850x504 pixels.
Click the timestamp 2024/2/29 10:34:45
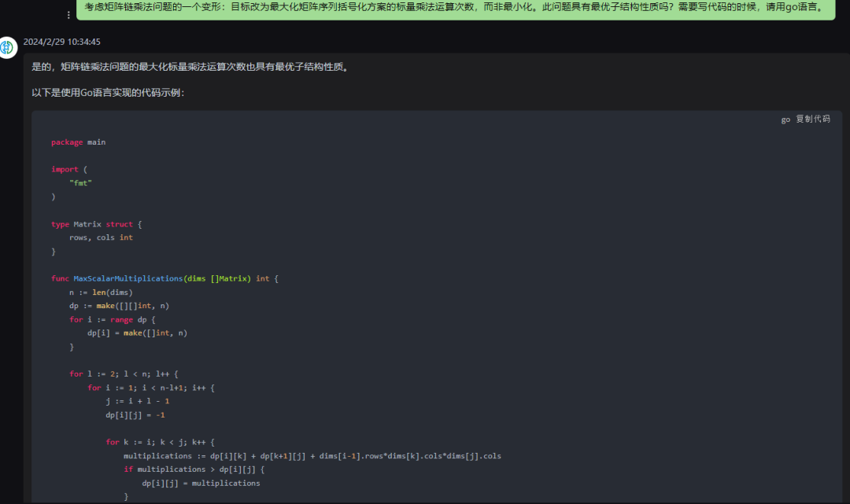coord(62,42)
